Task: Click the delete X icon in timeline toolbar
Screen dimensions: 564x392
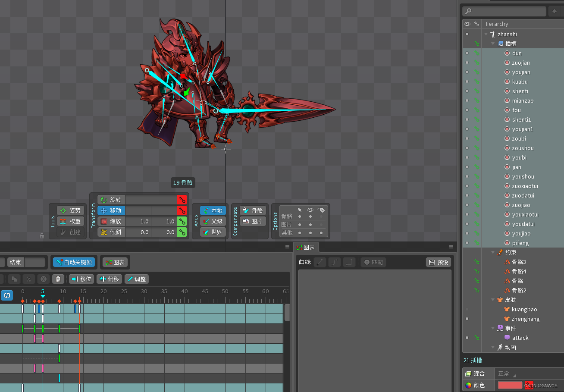Action: (x=43, y=279)
